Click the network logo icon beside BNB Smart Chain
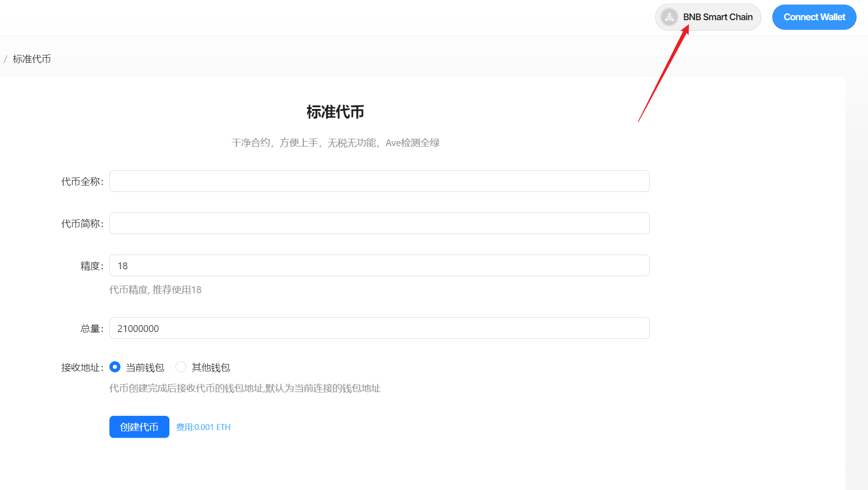The height and width of the screenshot is (490, 868). (x=669, y=17)
